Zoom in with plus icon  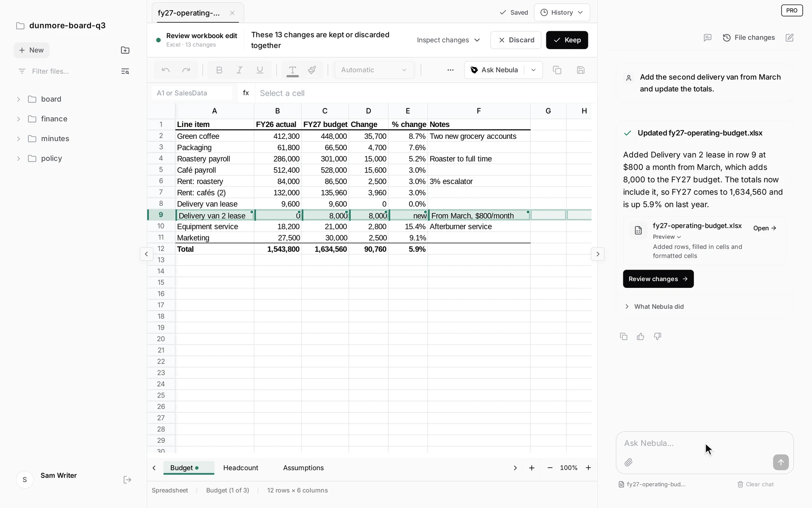coord(588,468)
